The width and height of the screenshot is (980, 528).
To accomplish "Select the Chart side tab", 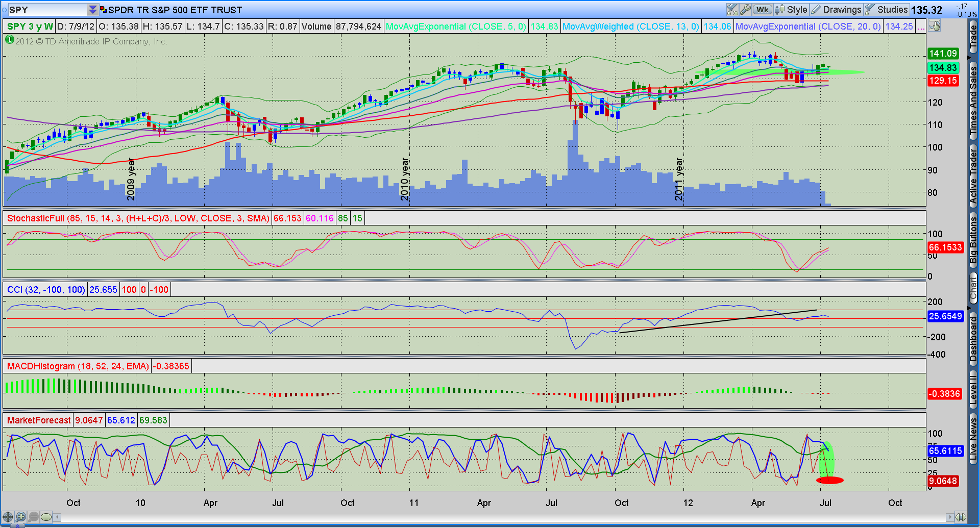I will [x=973, y=289].
